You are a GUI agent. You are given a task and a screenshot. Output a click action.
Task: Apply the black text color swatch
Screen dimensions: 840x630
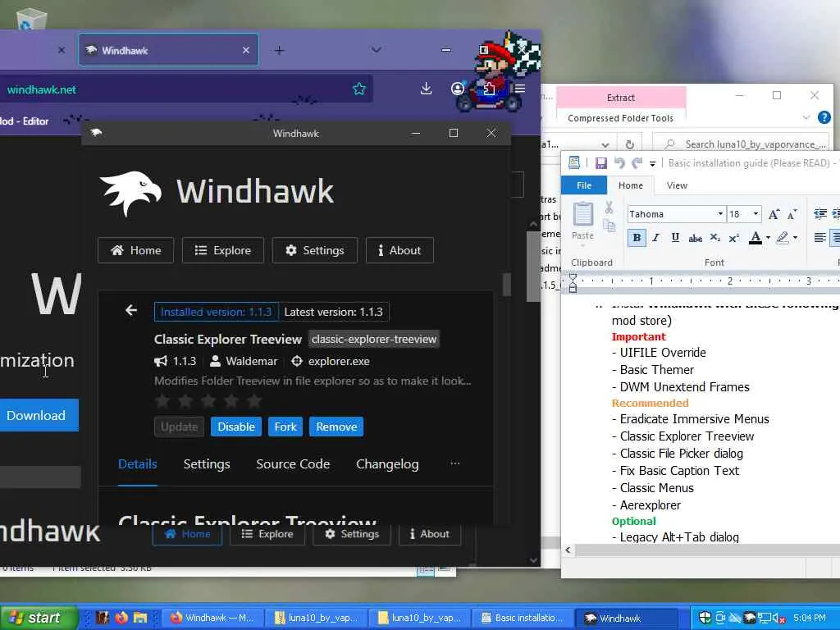click(x=756, y=238)
